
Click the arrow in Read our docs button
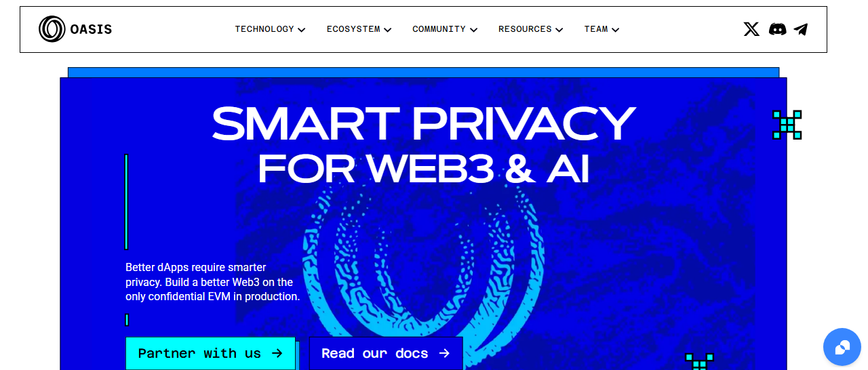pos(444,353)
